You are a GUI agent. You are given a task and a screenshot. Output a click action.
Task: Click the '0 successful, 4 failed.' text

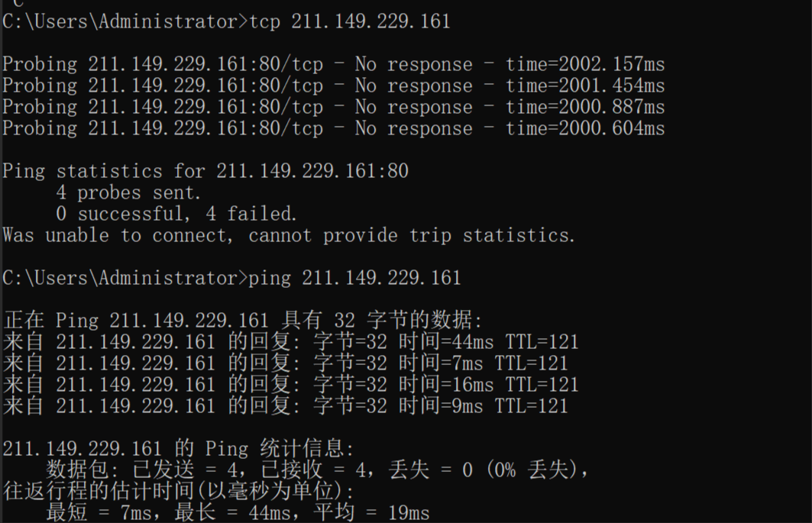coord(176,214)
